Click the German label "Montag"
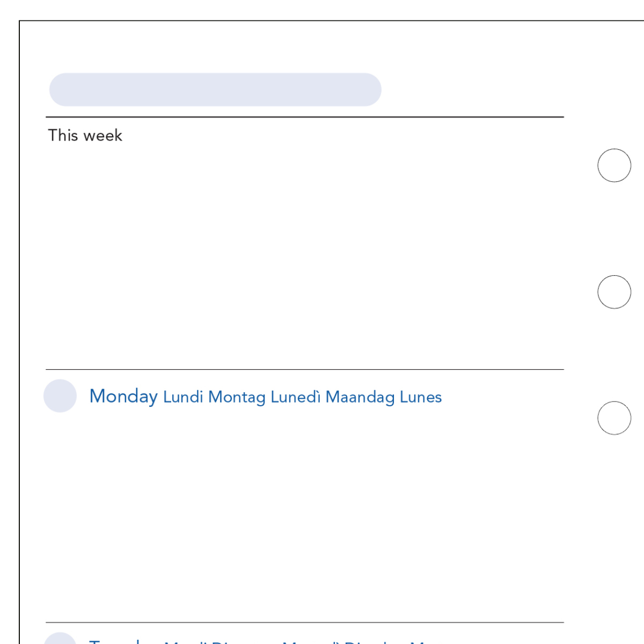The image size is (644, 644). (x=237, y=397)
